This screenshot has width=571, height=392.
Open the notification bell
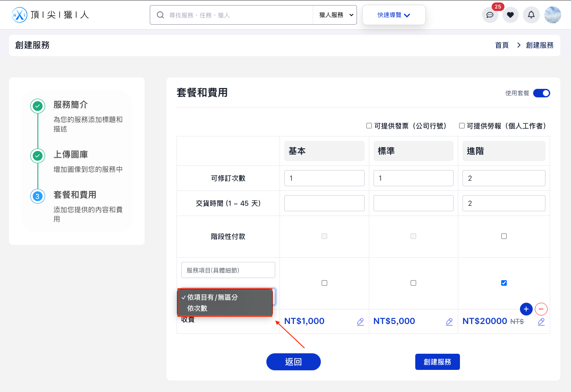click(x=531, y=15)
